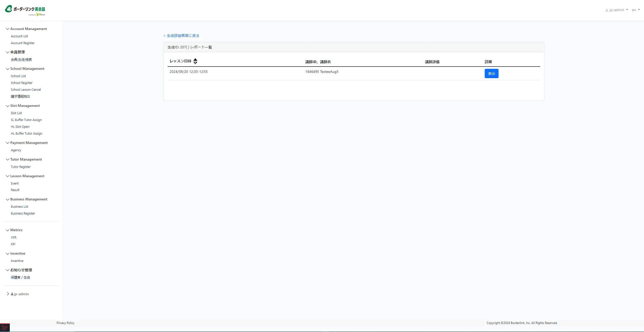
Task: Open Account List in the sidebar
Action: [x=19, y=36]
